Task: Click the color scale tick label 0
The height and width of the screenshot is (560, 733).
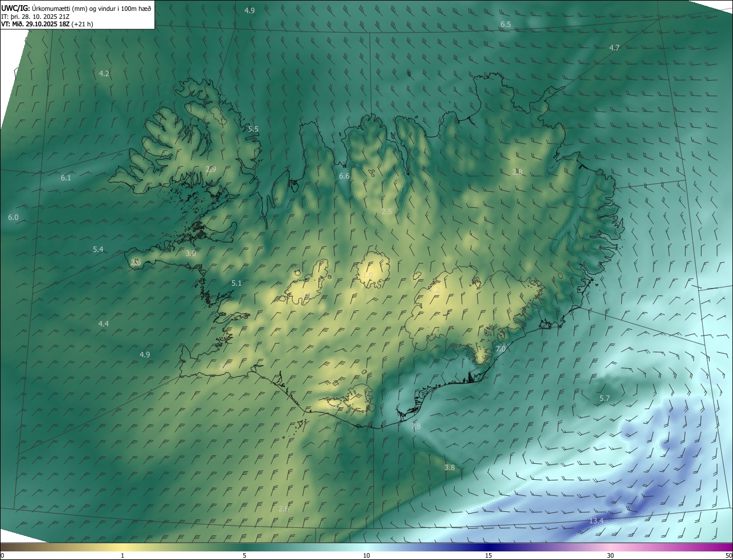Action: pyautogui.click(x=2, y=555)
